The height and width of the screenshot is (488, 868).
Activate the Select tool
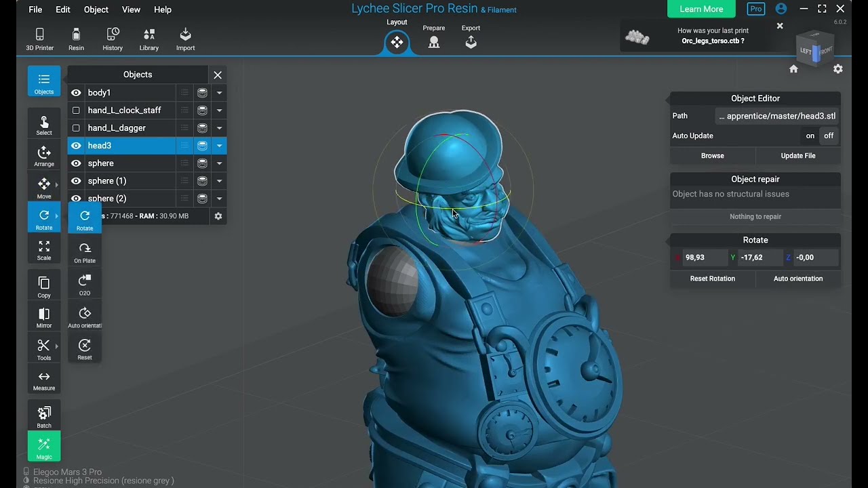(x=44, y=125)
